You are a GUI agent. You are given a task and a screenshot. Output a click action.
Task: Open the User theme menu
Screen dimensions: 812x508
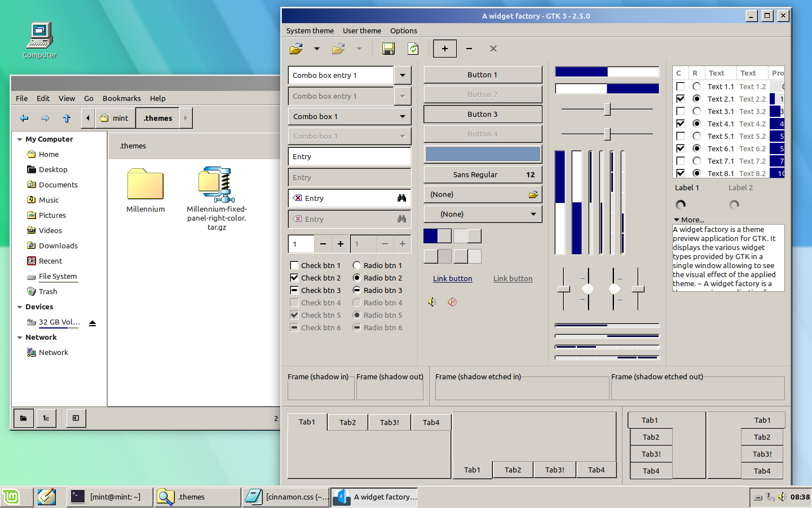coord(362,31)
